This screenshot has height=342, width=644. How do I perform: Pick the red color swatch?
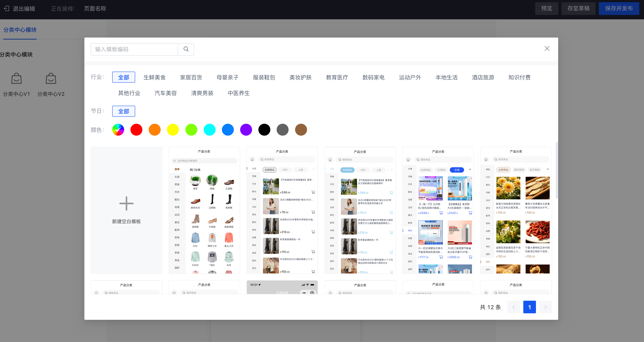pyautogui.click(x=136, y=130)
